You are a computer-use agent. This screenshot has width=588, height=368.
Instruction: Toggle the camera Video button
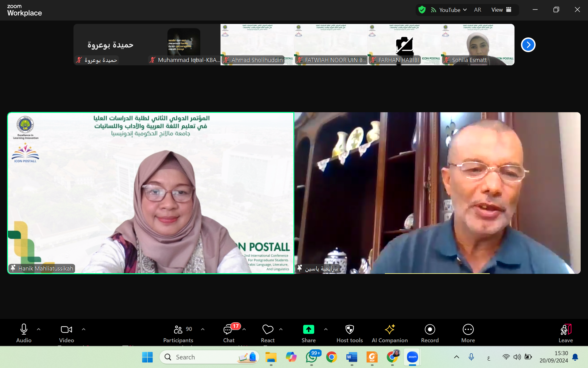66,329
